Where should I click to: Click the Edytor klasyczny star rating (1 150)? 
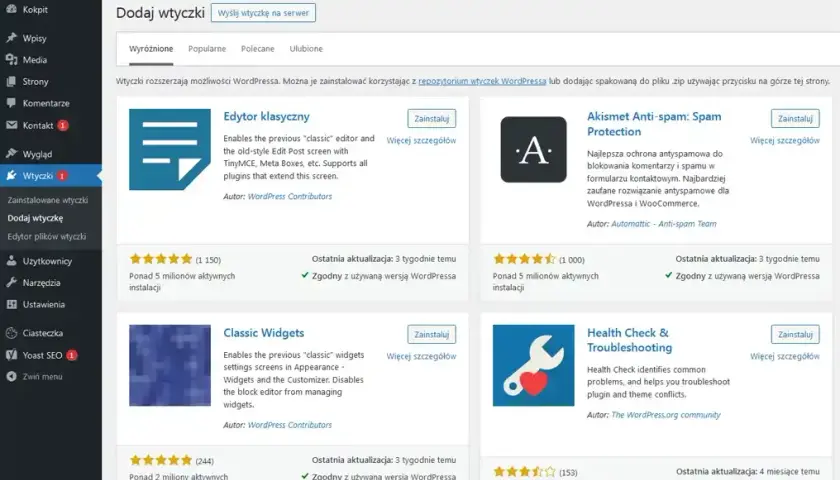[161, 259]
